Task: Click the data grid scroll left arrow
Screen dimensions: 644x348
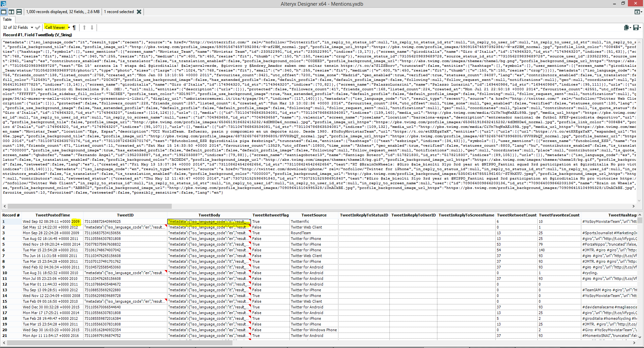Action: pos(4,343)
